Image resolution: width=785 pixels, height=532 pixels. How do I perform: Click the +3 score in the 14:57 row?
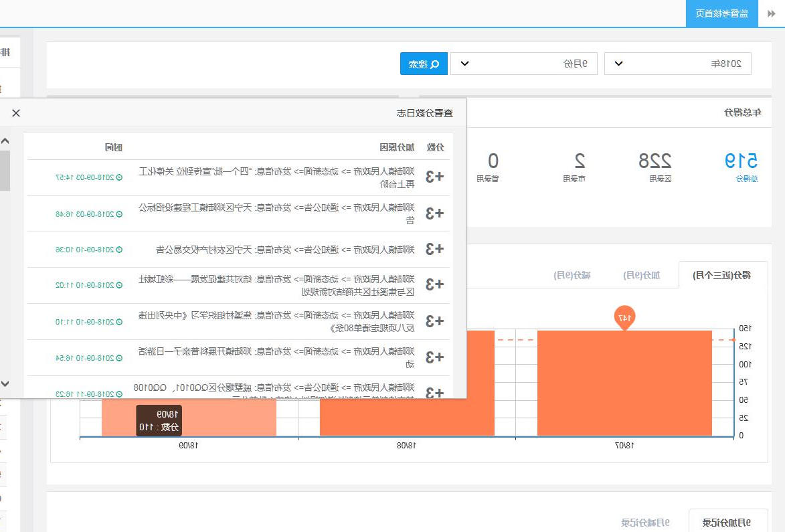point(434,177)
